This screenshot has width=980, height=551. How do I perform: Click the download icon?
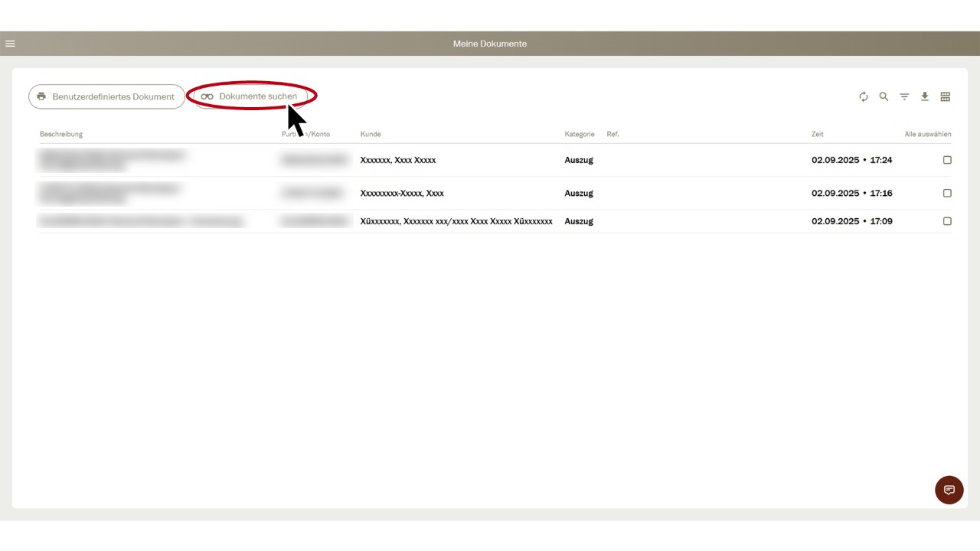(925, 96)
